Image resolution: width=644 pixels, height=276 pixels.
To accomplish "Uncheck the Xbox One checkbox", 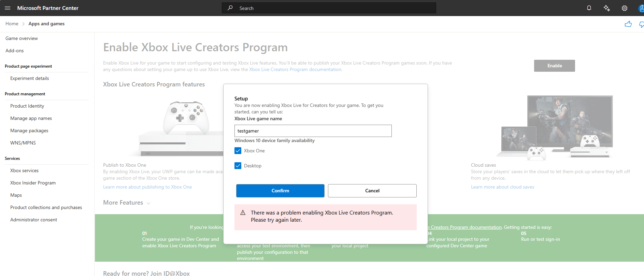I will click(x=238, y=151).
